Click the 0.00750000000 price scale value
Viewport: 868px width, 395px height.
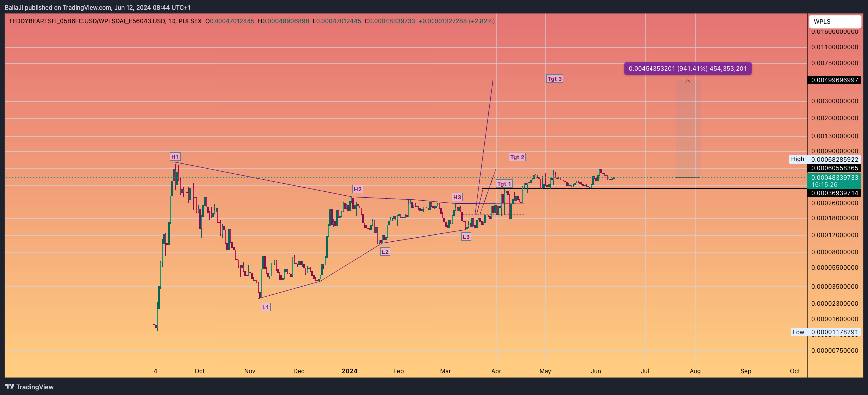[x=835, y=63]
